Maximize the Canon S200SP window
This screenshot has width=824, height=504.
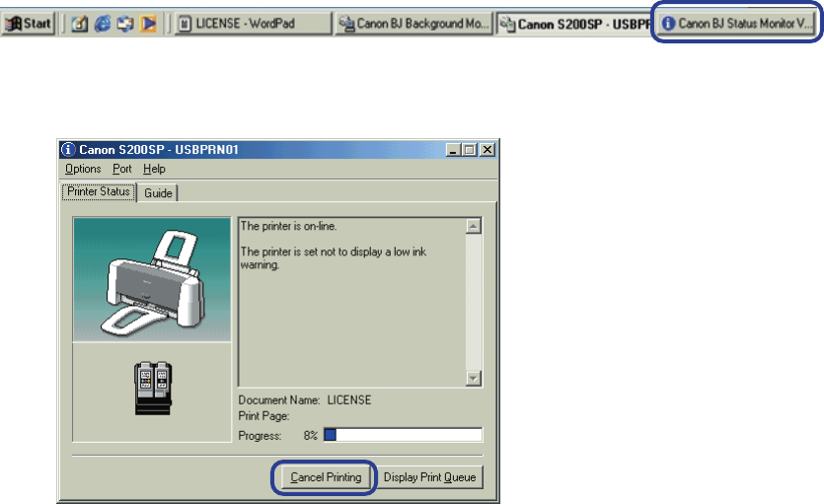click(470, 150)
